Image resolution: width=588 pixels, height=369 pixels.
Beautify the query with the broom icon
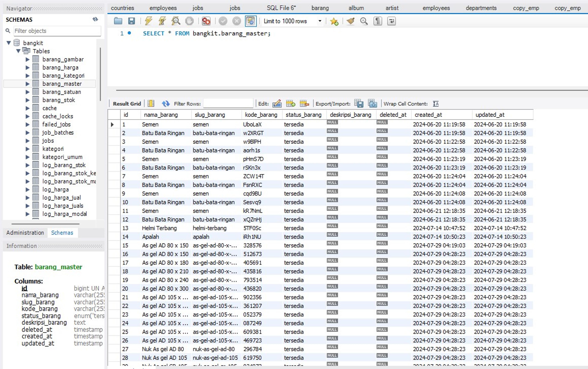(350, 21)
